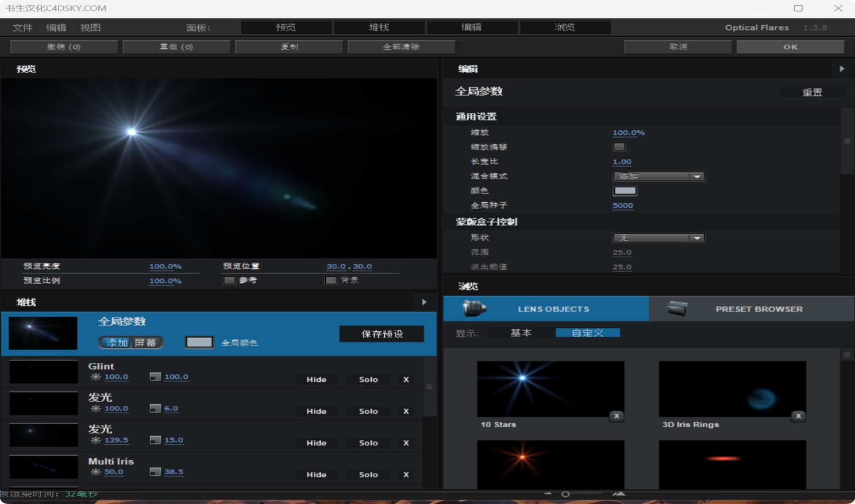Open the 视图 menu
The width and height of the screenshot is (855, 504).
90,28
